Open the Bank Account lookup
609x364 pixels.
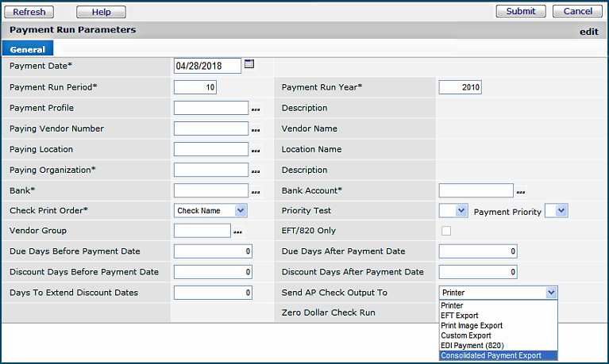[521, 191]
